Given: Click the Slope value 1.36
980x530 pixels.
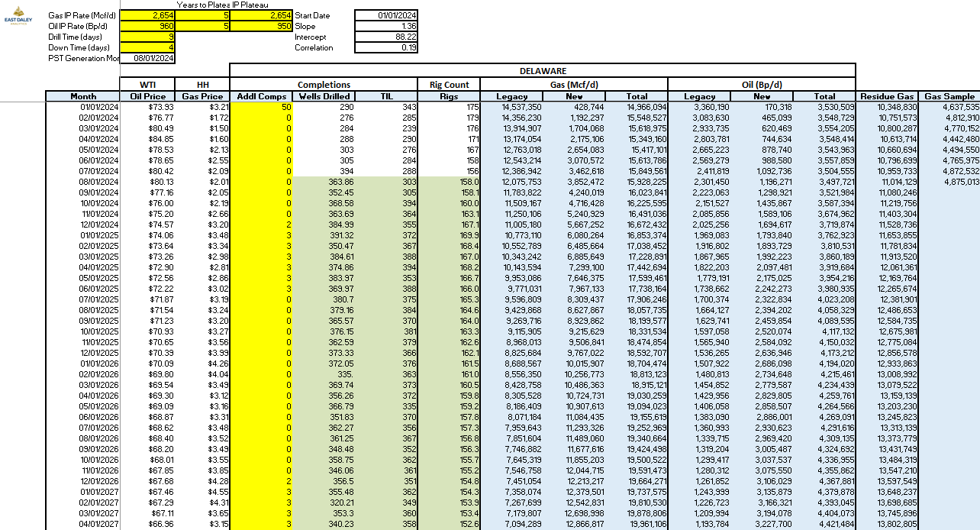Looking at the screenshot, I should tap(387, 26).
